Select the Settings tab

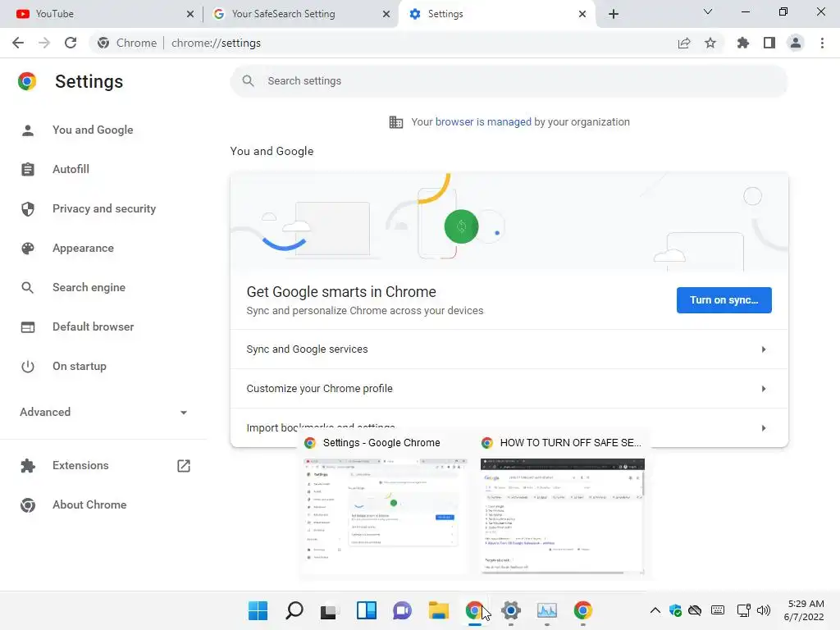(x=495, y=14)
